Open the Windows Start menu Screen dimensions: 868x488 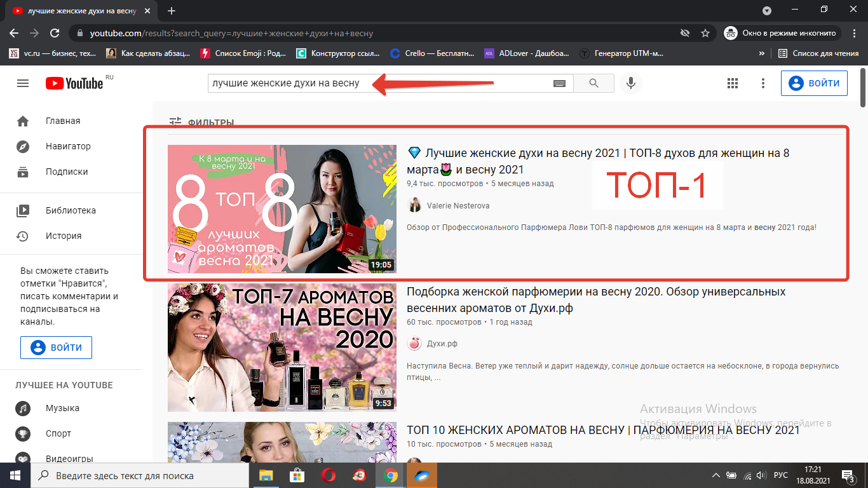pyautogui.click(x=15, y=475)
